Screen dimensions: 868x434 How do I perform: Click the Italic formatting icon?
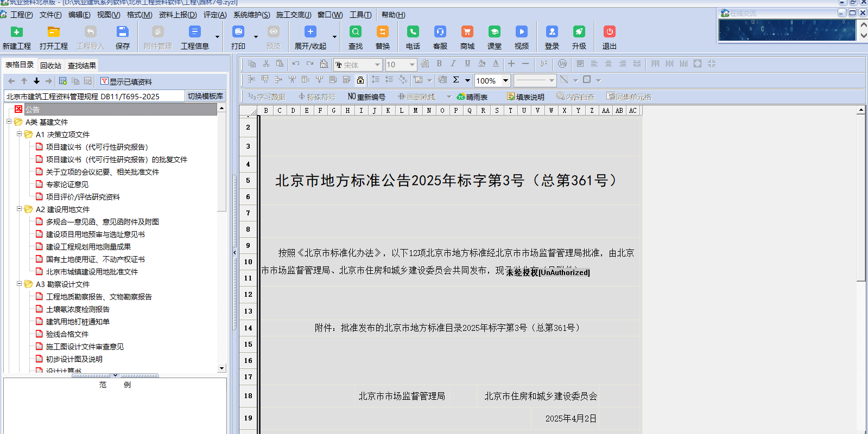[453, 64]
